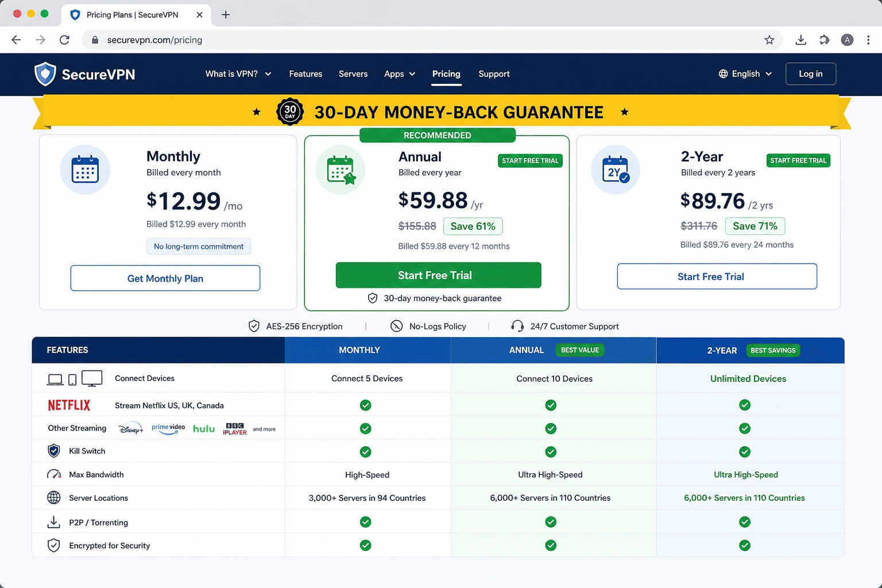The height and width of the screenshot is (588, 882).
Task: Click the SecureVPN shield logo
Action: click(45, 74)
